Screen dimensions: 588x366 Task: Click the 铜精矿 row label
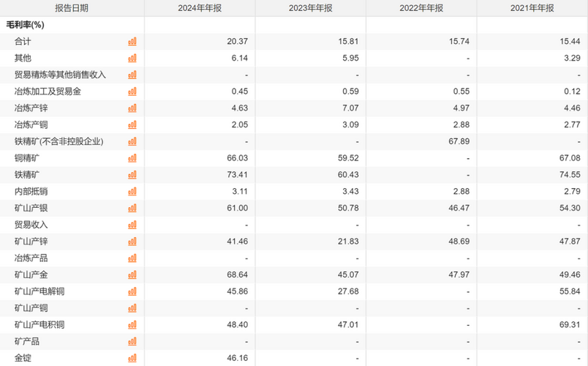(x=26, y=158)
